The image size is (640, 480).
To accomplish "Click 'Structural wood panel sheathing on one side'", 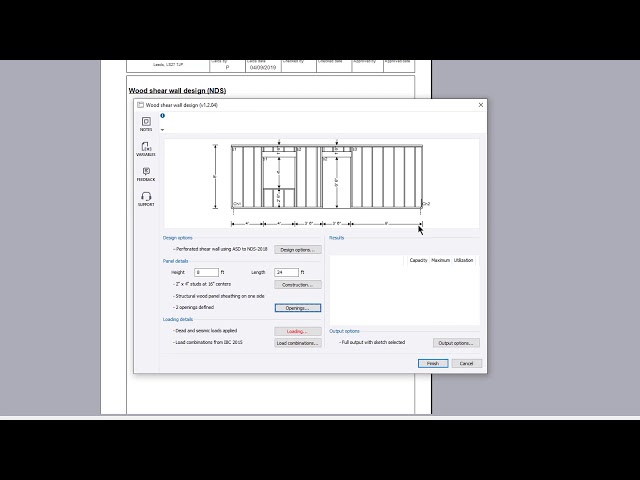I will coord(219,296).
